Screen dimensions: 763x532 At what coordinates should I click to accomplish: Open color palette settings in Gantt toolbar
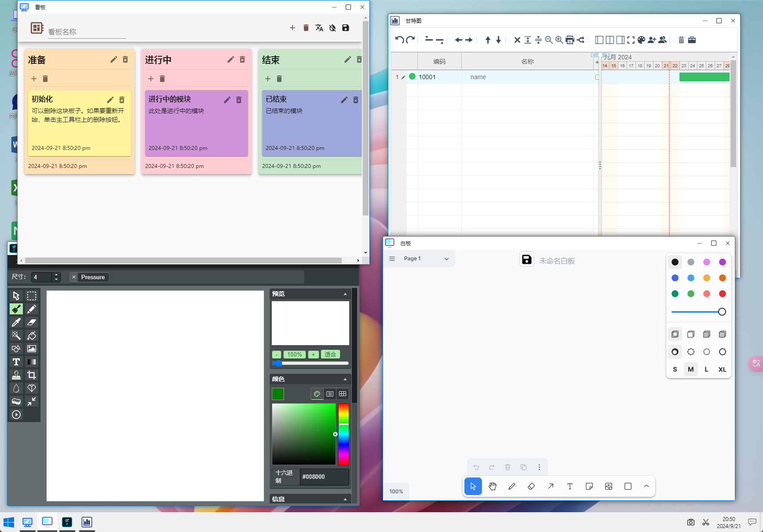tap(641, 40)
